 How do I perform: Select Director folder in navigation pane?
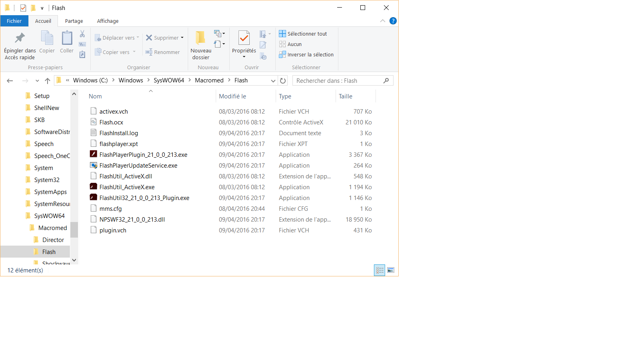tap(53, 240)
